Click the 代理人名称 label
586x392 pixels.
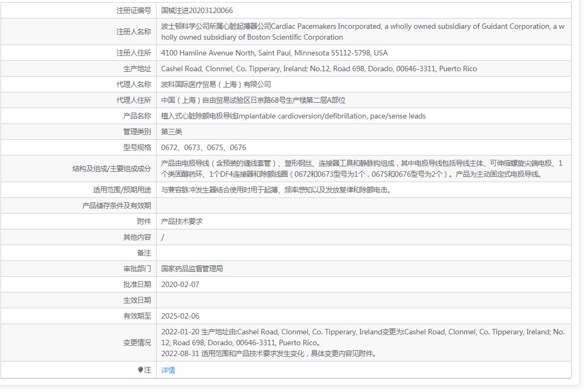pyautogui.click(x=134, y=84)
